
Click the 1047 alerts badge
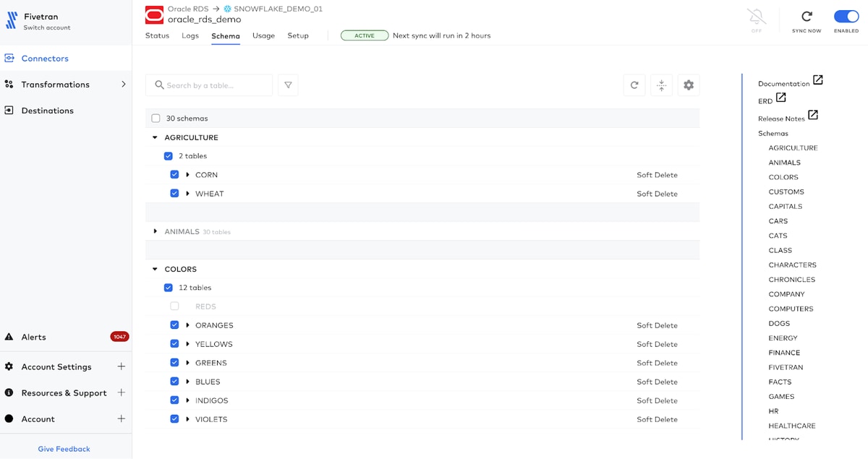coord(119,337)
